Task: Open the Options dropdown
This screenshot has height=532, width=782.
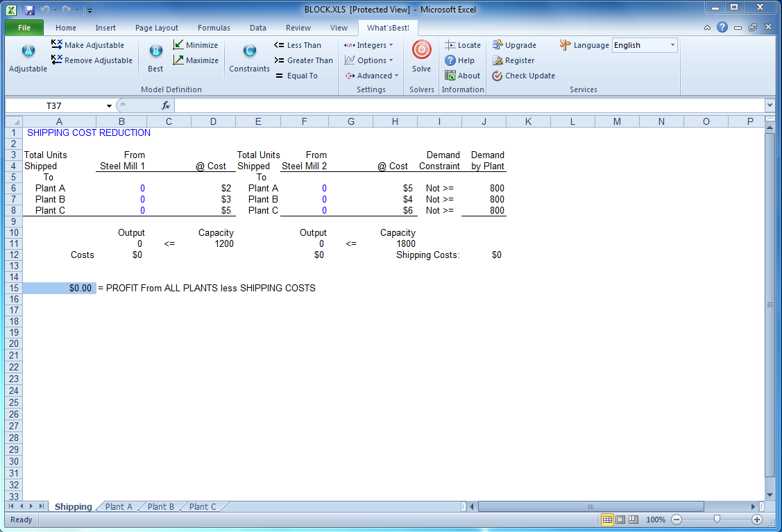Action: click(369, 60)
